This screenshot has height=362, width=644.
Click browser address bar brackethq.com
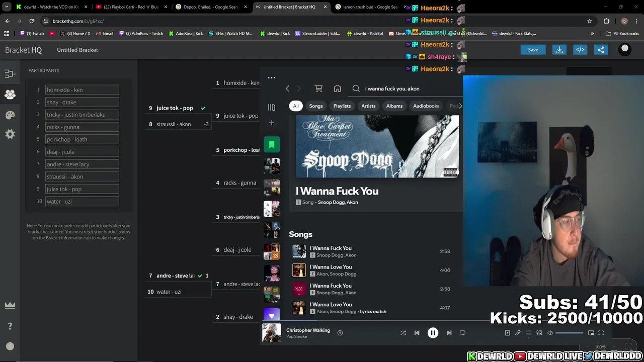pyautogui.click(x=312, y=21)
